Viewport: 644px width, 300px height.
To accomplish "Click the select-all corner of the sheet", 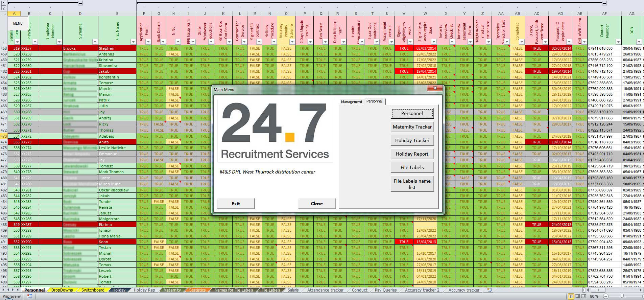I will (4, 14).
